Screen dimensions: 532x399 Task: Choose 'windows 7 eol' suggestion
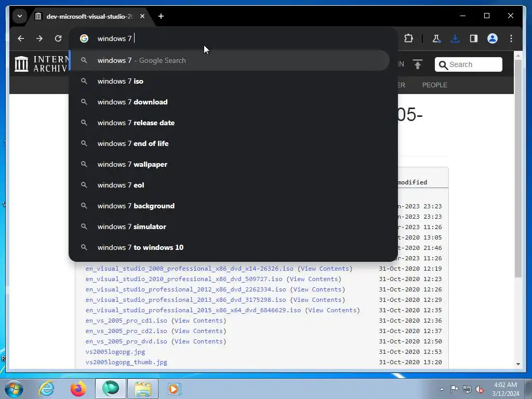coord(229,185)
